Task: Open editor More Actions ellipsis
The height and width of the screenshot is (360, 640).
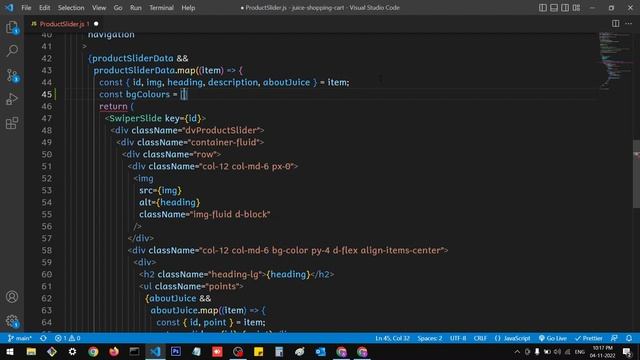Action: point(629,24)
